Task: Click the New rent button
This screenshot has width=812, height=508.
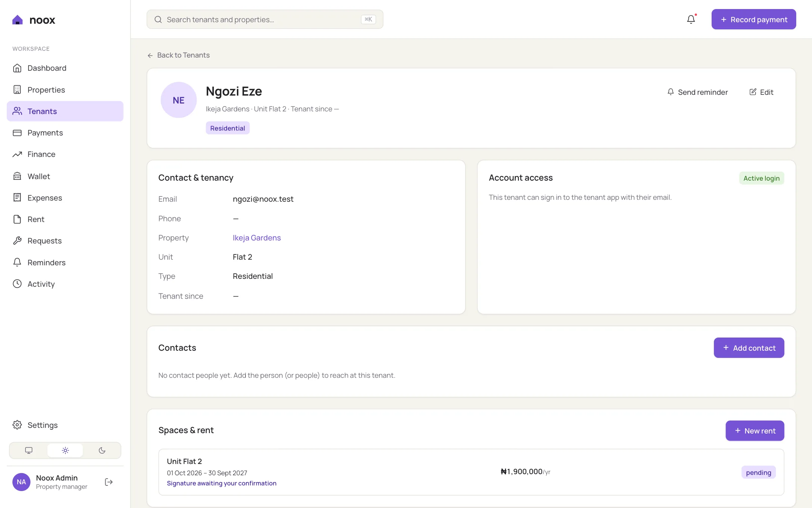Action: [755, 430]
